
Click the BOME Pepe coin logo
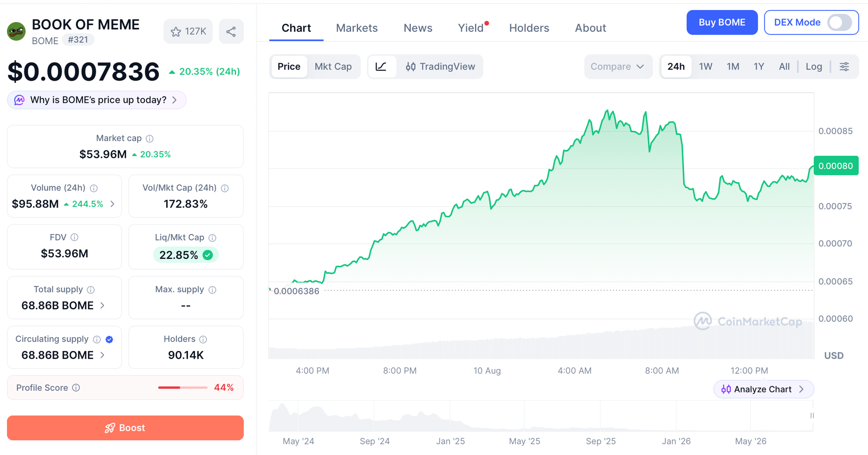[x=16, y=31]
